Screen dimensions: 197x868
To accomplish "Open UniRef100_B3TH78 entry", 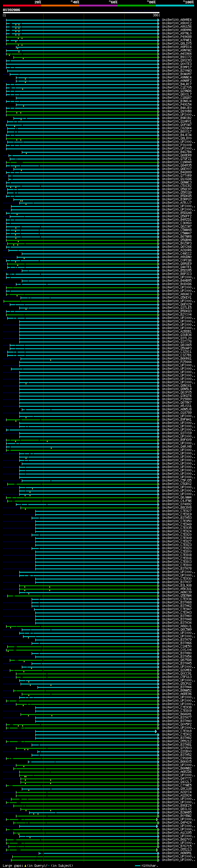I will (x=177, y=568).
